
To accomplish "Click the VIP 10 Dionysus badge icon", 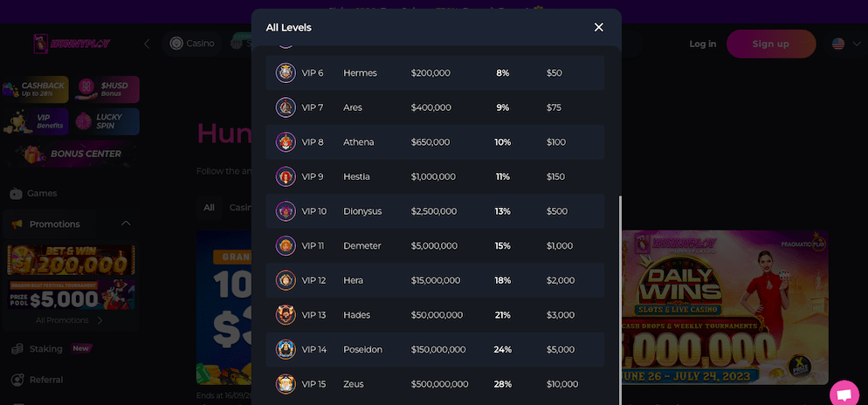I will (x=286, y=211).
